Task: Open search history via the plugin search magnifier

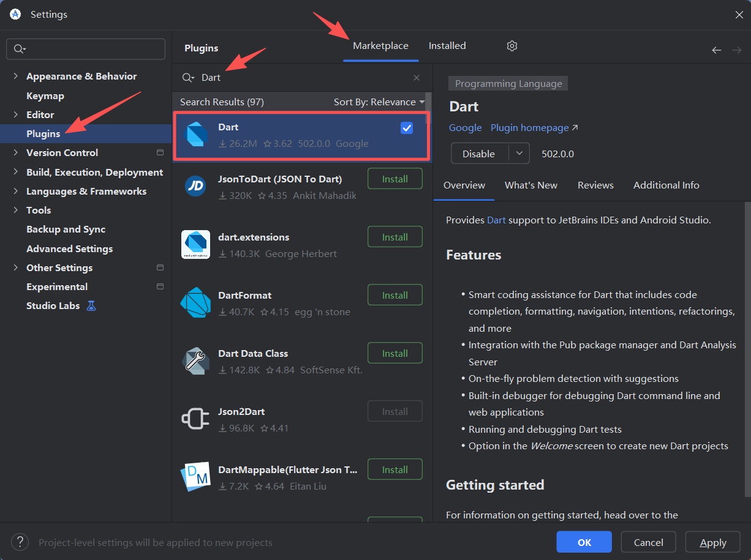Action: click(x=188, y=78)
